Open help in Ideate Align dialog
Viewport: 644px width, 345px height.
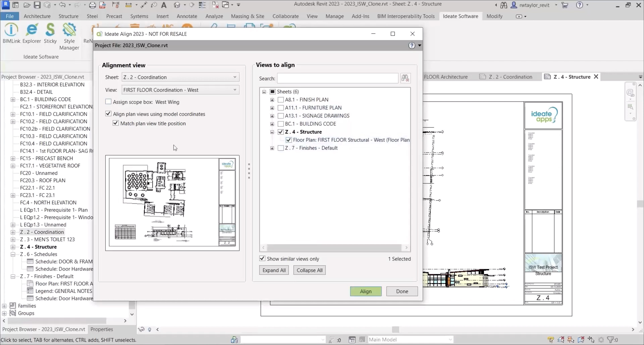(x=411, y=45)
